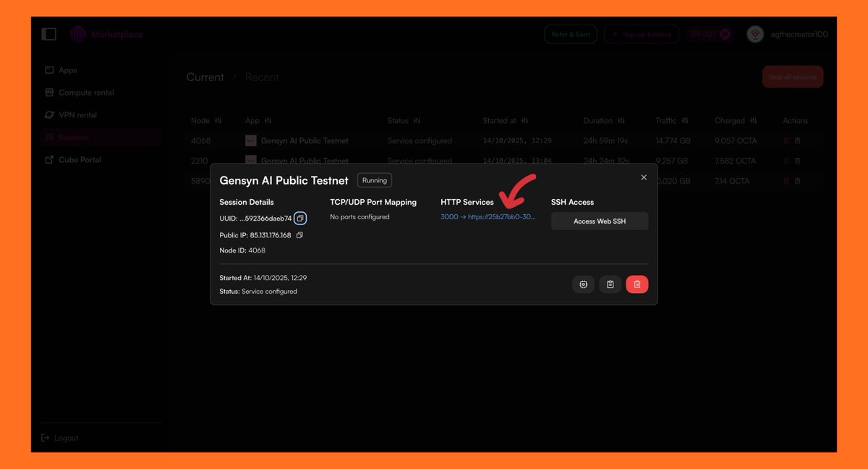Click the trash icon for node 4068 row
This screenshot has height=469, width=868.
coord(786,141)
